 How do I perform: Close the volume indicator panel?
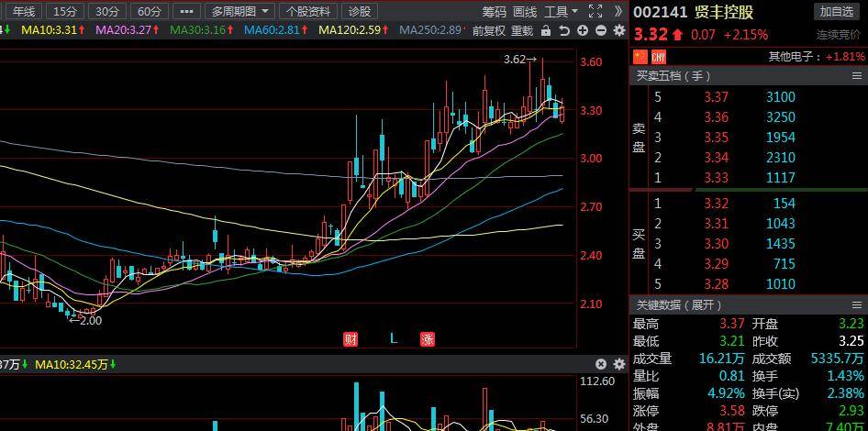(601, 364)
